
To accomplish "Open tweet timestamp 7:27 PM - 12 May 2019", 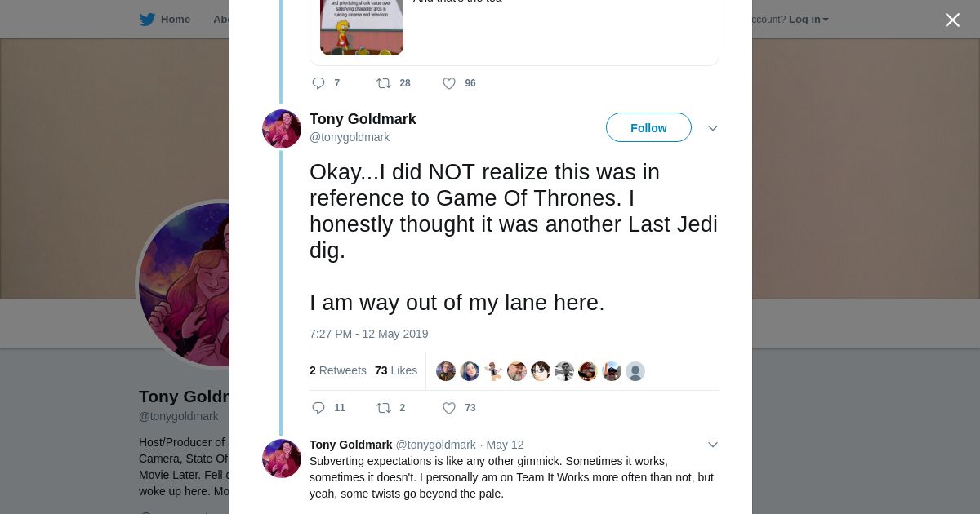I will pos(368,334).
